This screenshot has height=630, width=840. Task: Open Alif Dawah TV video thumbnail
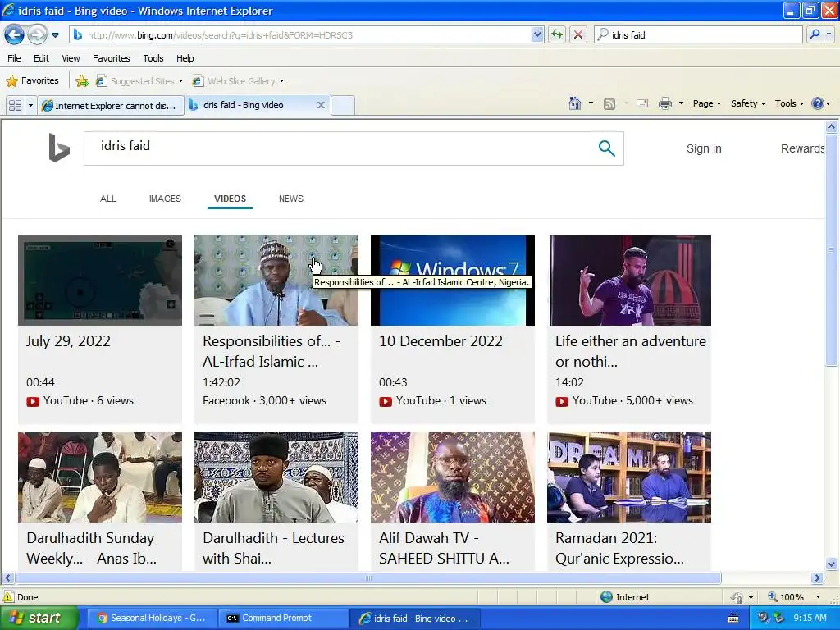[453, 477]
